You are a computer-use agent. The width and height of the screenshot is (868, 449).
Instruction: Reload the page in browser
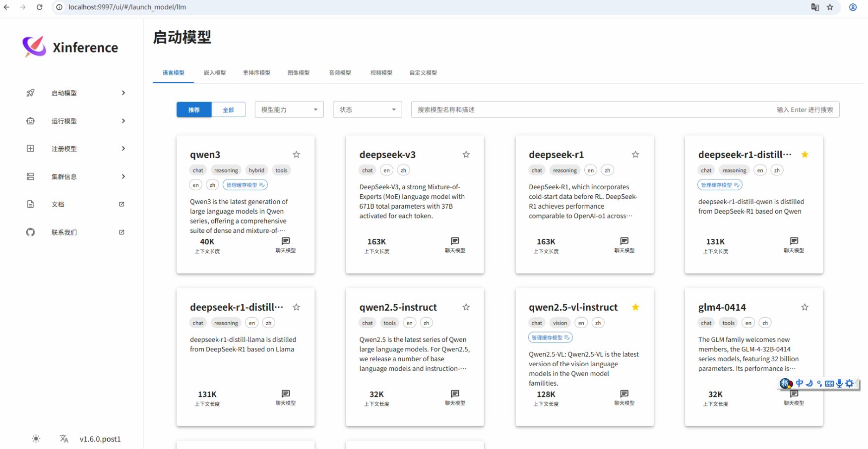click(40, 7)
